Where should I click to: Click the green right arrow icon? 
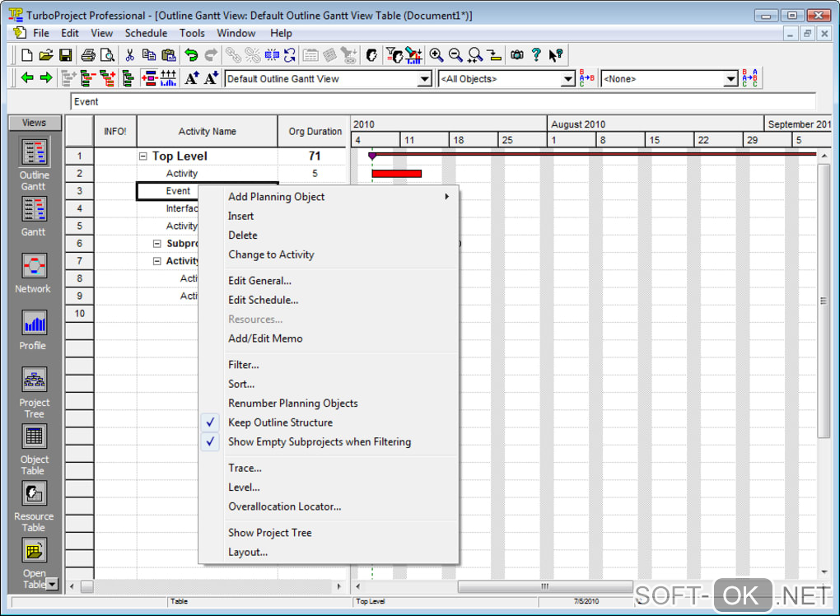pyautogui.click(x=47, y=78)
